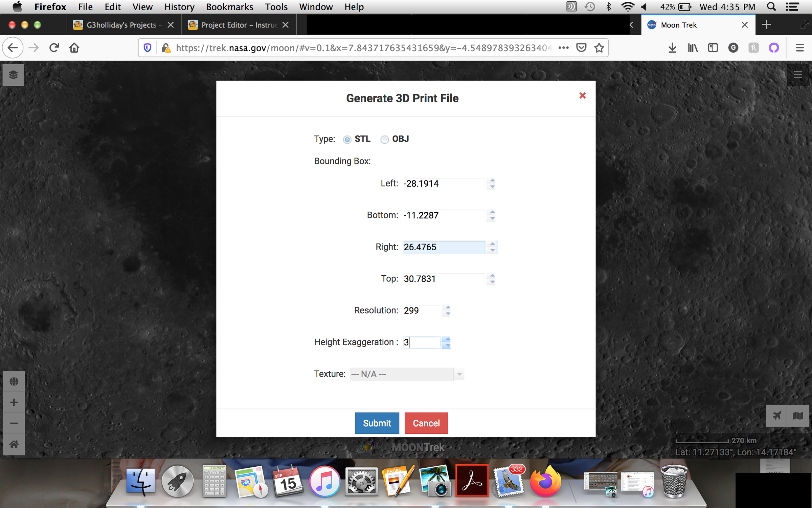Bookmark page with the star icon

pyautogui.click(x=599, y=48)
